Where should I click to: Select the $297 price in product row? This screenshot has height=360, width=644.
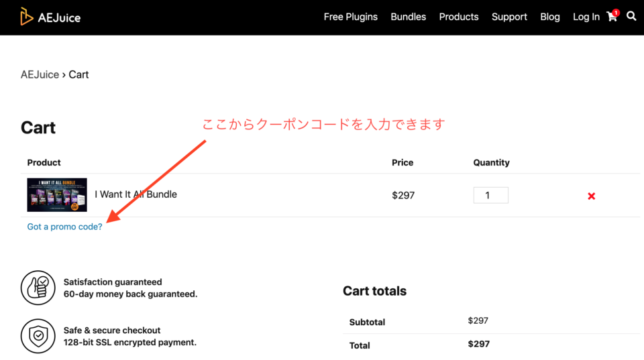(x=403, y=195)
